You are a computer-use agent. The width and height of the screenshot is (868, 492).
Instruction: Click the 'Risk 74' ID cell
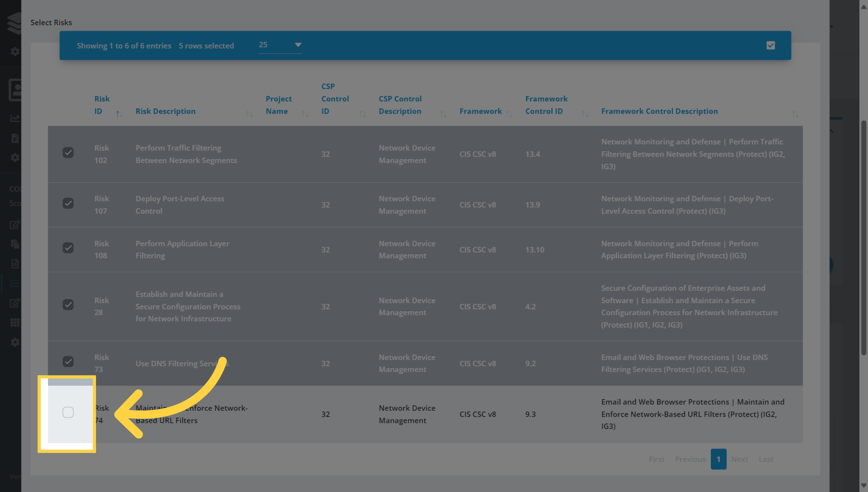click(102, 414)
